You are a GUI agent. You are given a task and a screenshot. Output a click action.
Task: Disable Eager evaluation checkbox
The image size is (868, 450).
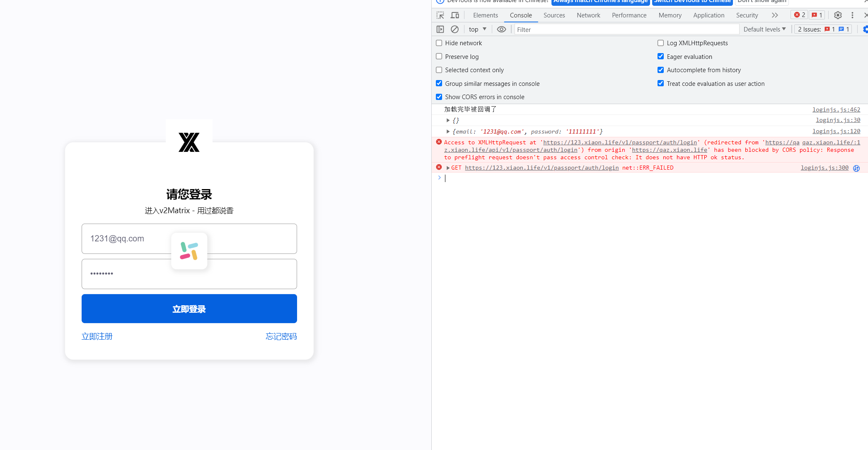click(x=661, y=56)
